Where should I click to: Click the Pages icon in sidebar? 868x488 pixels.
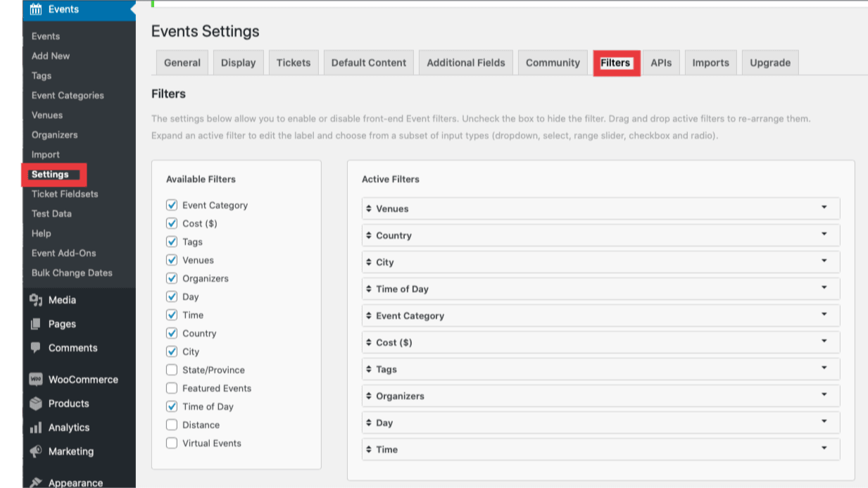pos(36,324)
